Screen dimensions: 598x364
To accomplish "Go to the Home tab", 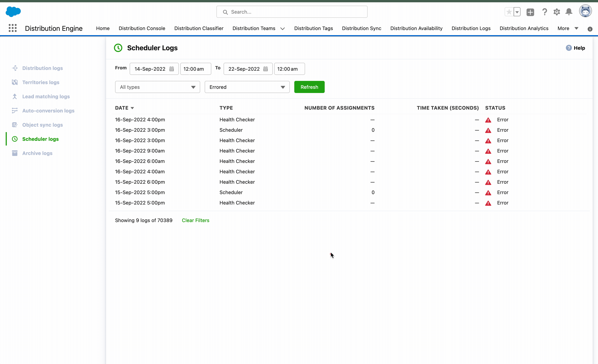I will tap(103, 28).
